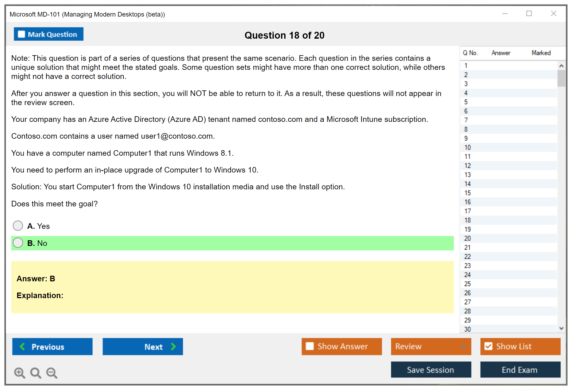Uncheck the Show List checkbox
This screenshot has width=574, height=392.
(x=488, y=346)
